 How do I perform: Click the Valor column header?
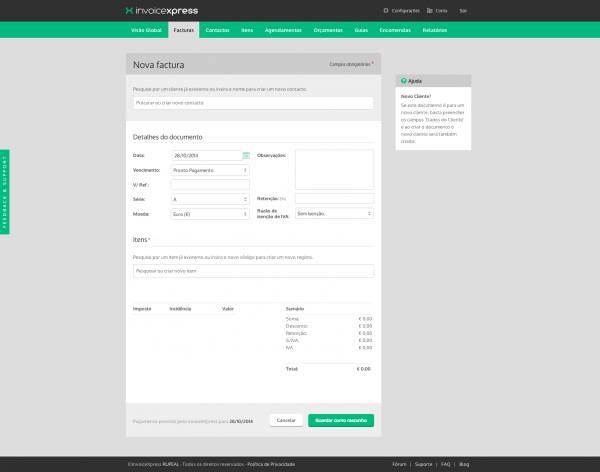click(x=228, y=309)
